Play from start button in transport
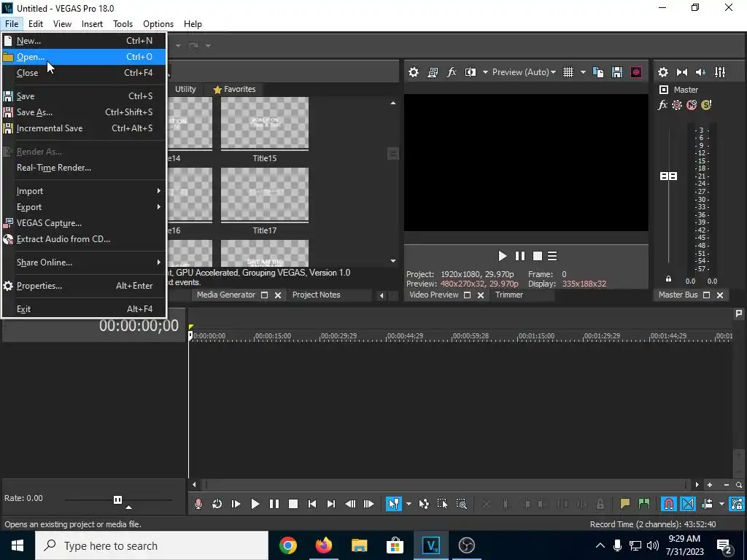 click(x=236, y=504)
